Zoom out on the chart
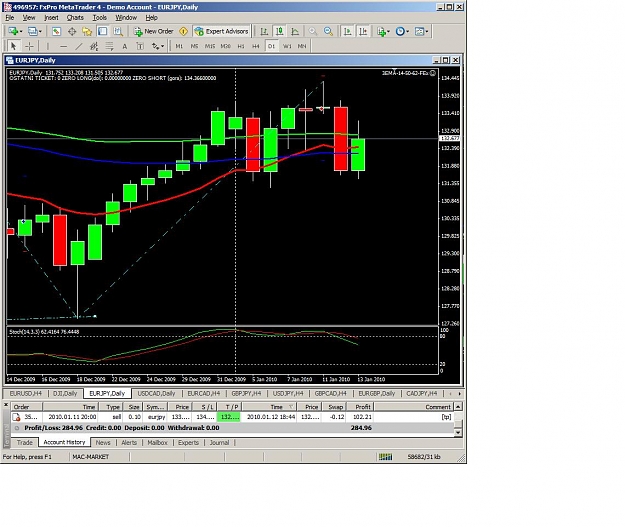Screen dimensions: 625x527 coord(328,31)
